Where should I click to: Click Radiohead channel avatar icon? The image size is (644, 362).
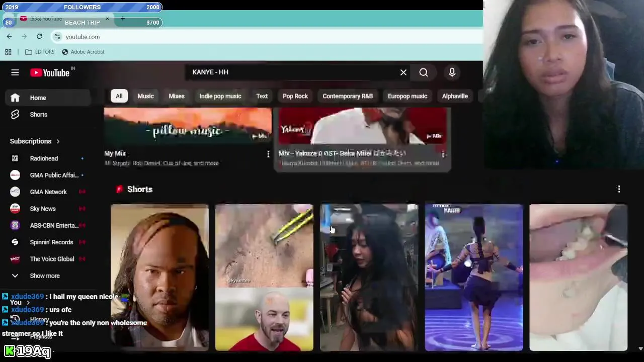[15, 158]
